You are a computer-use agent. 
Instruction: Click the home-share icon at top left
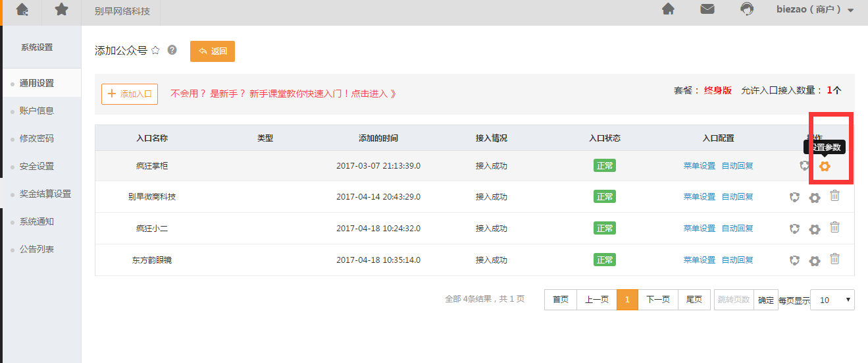pyautogui.click(x=22, y=9)
